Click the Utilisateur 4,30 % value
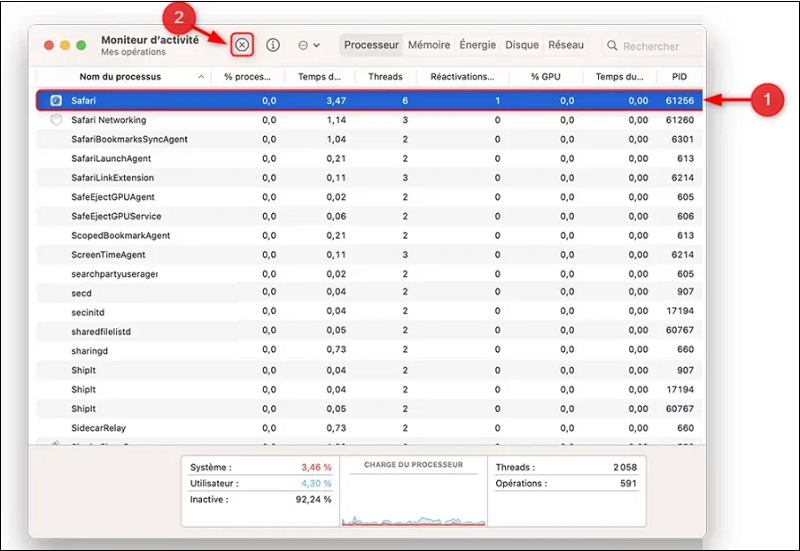 click(316, 483)
